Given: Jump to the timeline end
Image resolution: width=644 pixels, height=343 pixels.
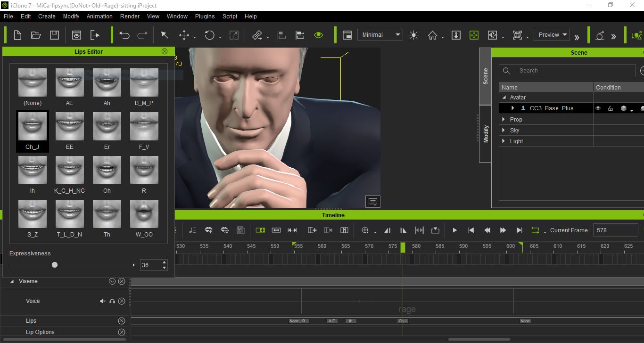Looking at the screenshot, I should click(519, 230).
